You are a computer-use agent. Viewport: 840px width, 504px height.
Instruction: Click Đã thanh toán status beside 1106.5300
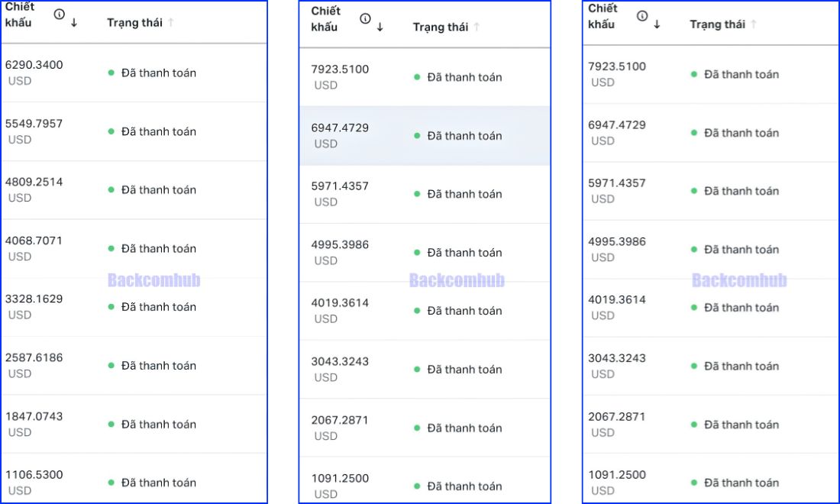[152, 483]
